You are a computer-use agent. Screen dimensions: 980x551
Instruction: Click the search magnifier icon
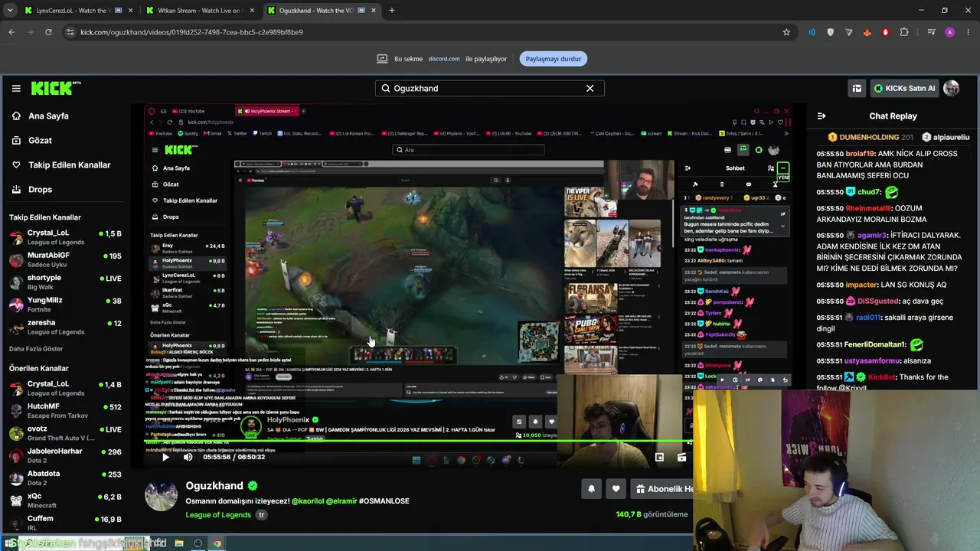(x=386, y=88)
